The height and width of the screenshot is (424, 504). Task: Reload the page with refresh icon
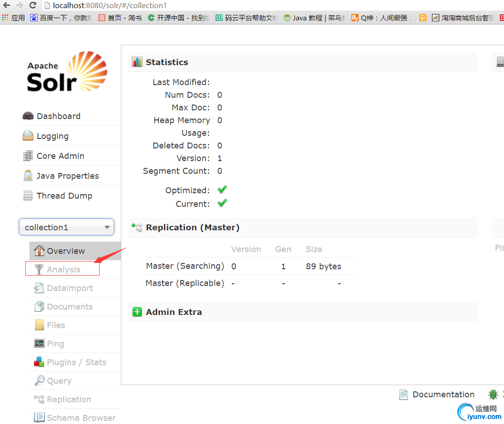[33, 5]
